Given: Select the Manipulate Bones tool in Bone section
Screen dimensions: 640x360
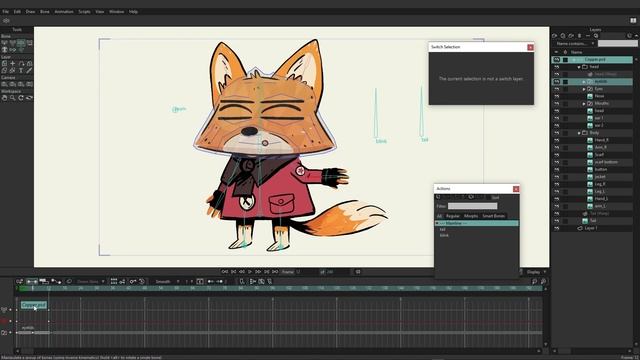Looking at the screenshot, I should (21, 43).
